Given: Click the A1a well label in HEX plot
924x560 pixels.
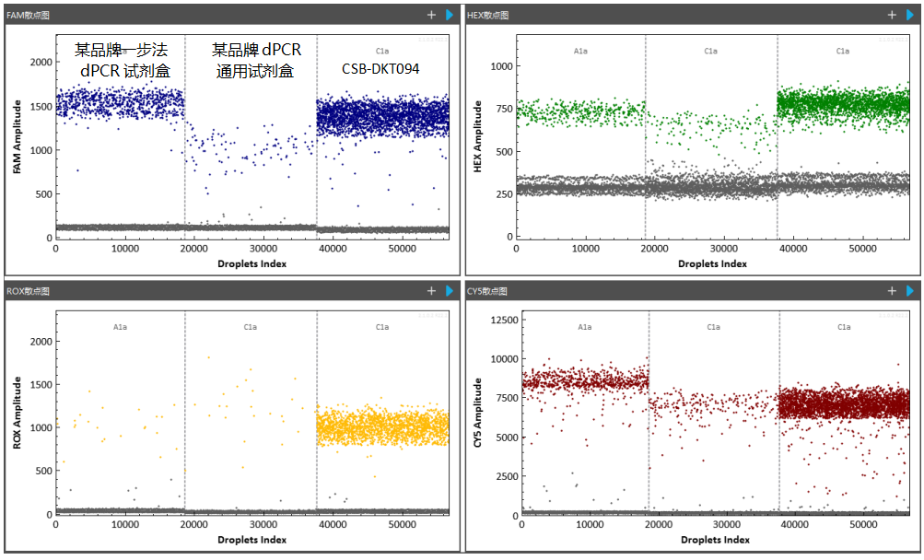Looking at the screenshot, I should (x=580, y=52).
